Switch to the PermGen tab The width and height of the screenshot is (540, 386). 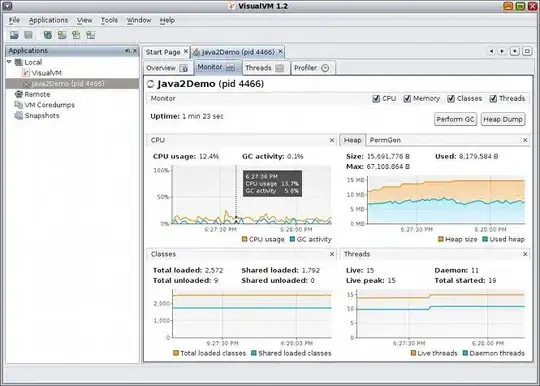coord(385,140)
